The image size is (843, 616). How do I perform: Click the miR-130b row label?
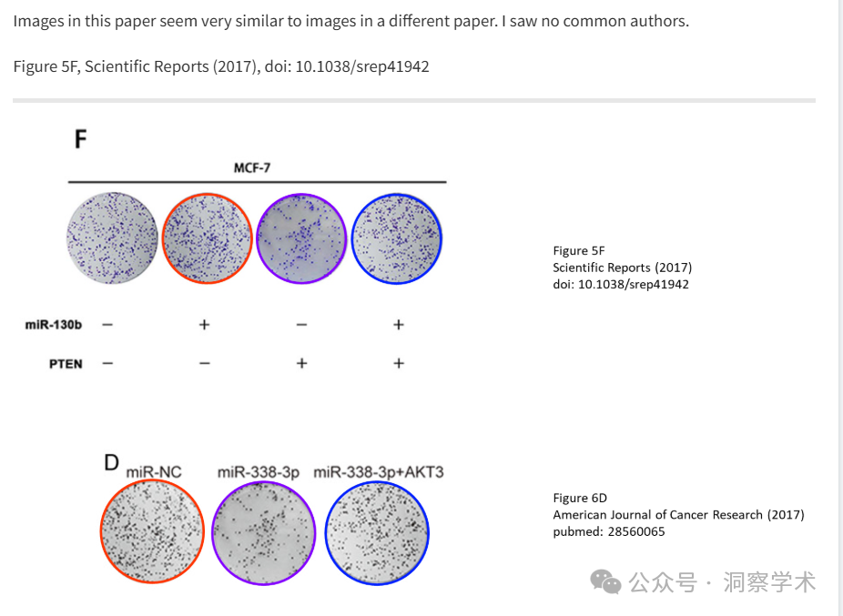coord(53,325)
